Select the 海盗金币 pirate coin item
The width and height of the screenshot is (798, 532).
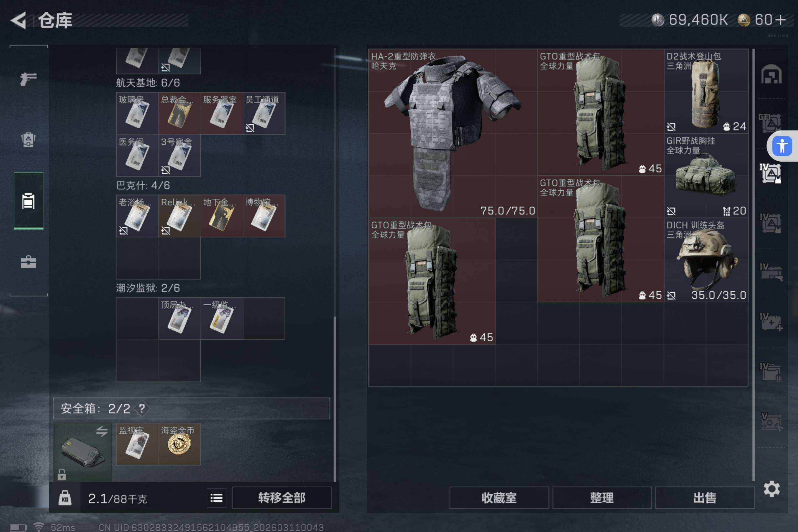[x=180, y=444]
